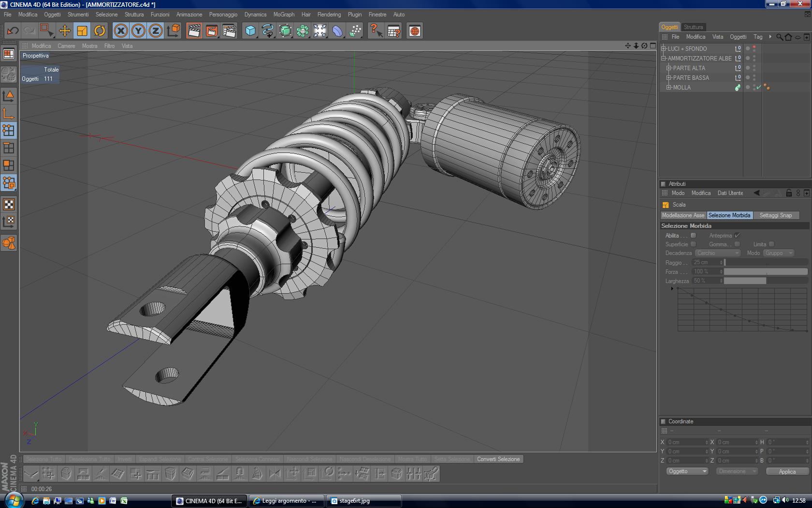Lock the Attribute manager padlock icon

(789, 193)
